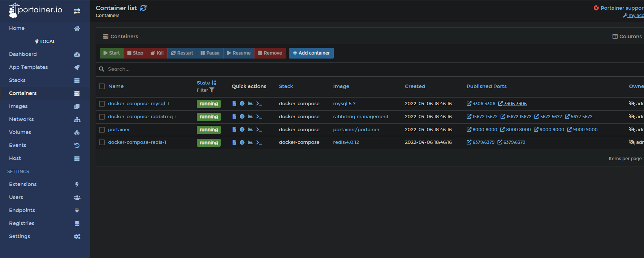
Task: Select portainer container checkbox
Action: tap(102, 130)
